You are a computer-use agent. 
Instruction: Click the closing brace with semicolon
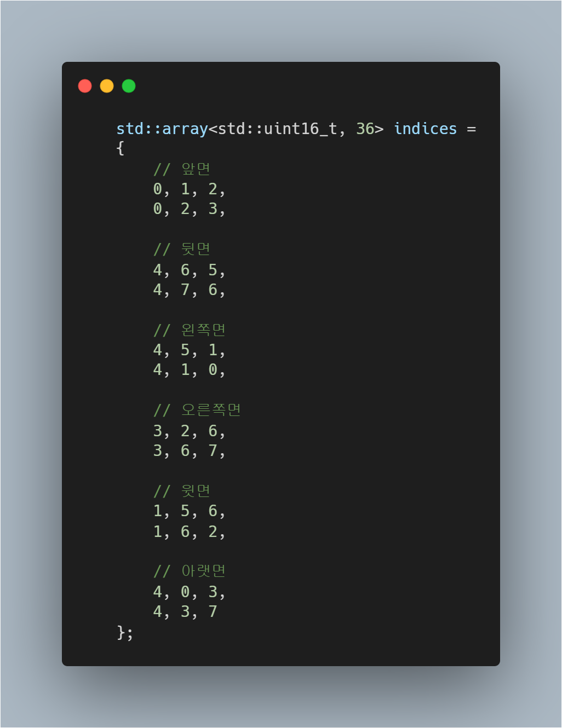(125, 633)
